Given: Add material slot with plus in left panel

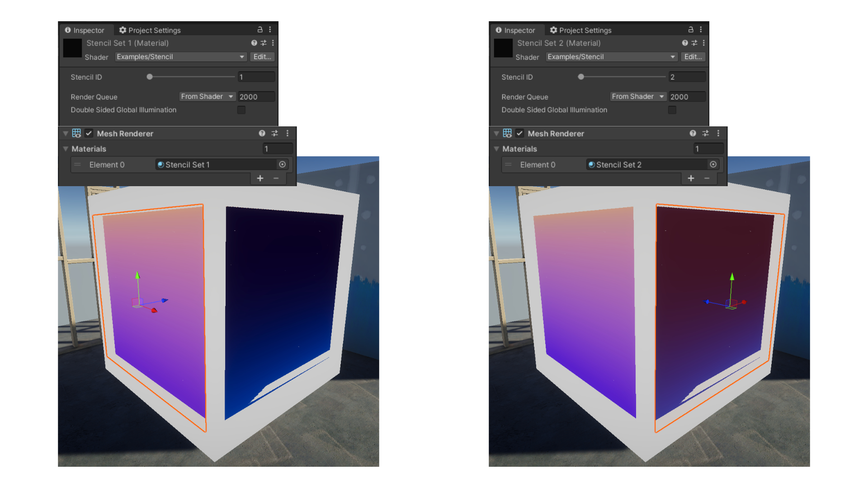Looking at the screenshot, I should coord(260,178).
